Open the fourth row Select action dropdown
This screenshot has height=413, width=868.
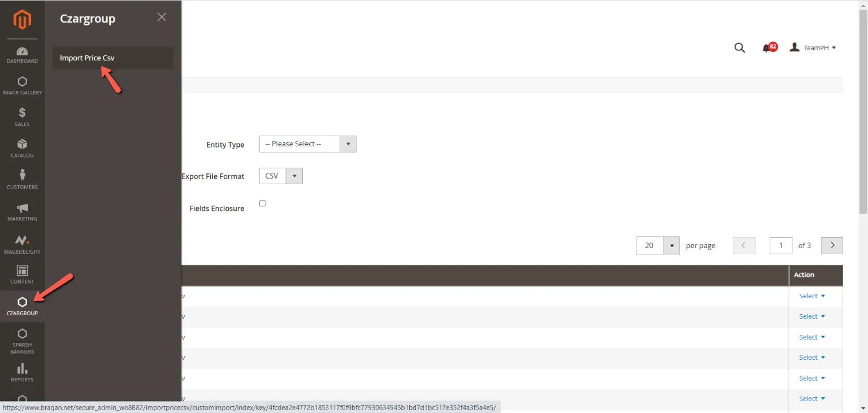pyautogui.click(x=812, y=358)
